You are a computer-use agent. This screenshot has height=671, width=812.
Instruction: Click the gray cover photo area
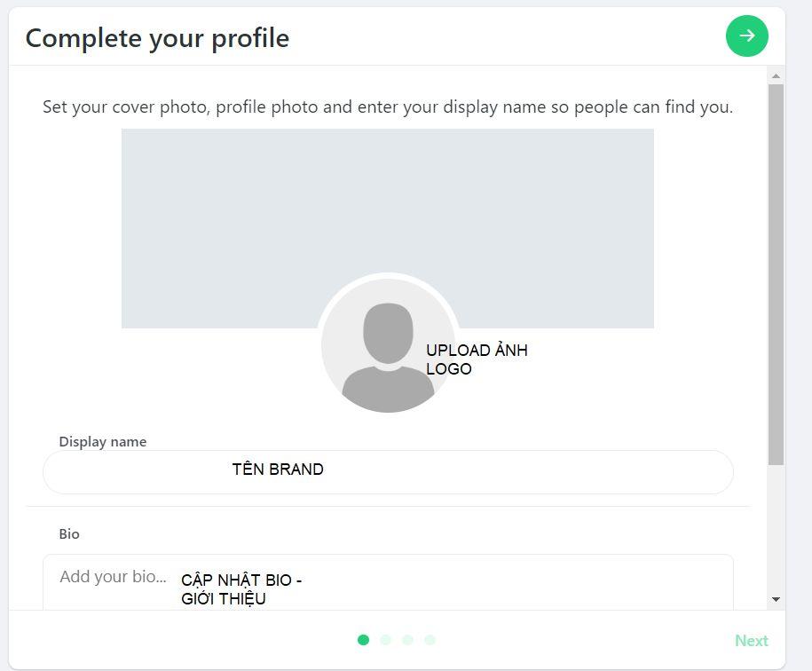387,204
